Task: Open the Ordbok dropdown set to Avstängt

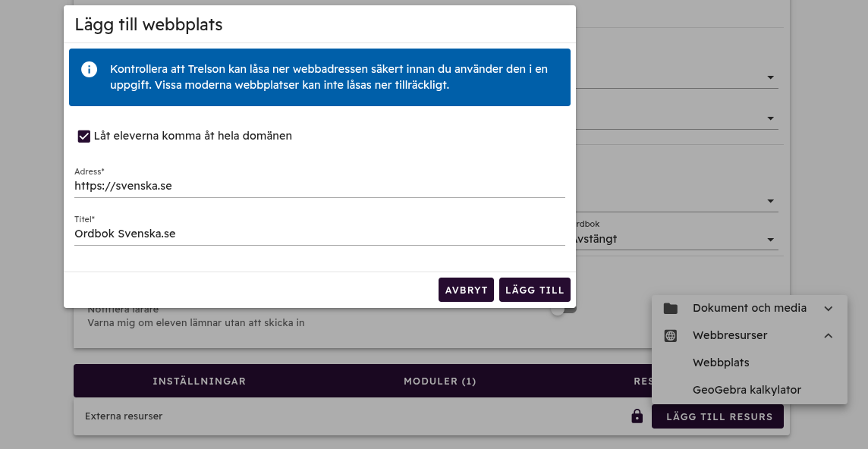Action: [771, 240]
